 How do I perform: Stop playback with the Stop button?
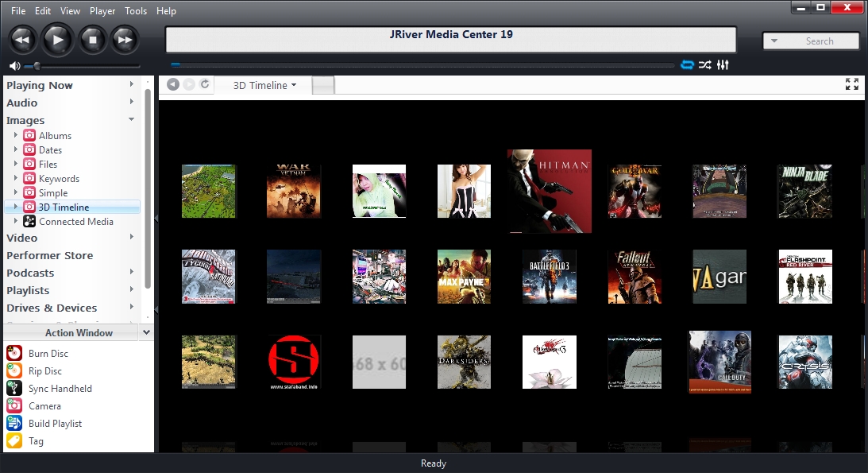(x=92, y=40)
